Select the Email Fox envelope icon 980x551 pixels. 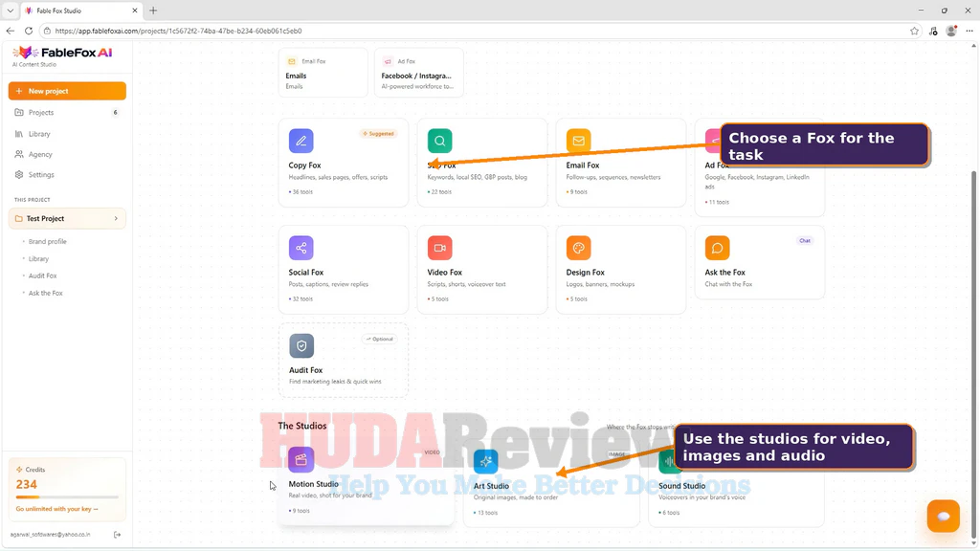pos(578,141)
